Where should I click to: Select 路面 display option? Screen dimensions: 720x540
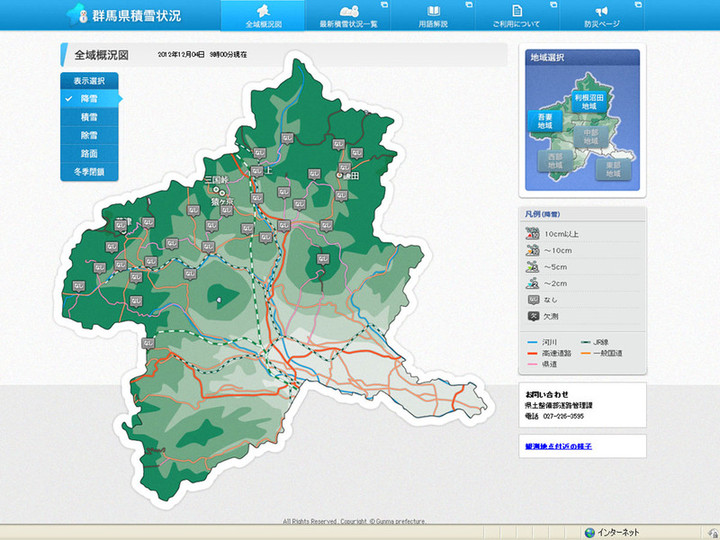(90, 153)
